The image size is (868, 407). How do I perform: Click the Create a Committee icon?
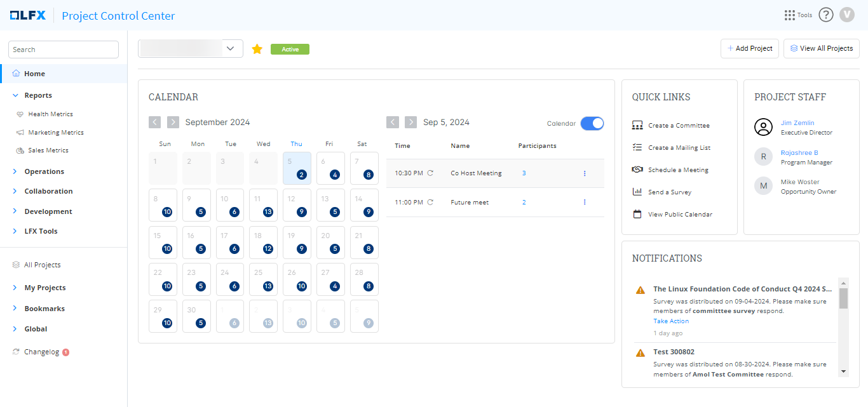pyautogui.click(x=637, y=126)
